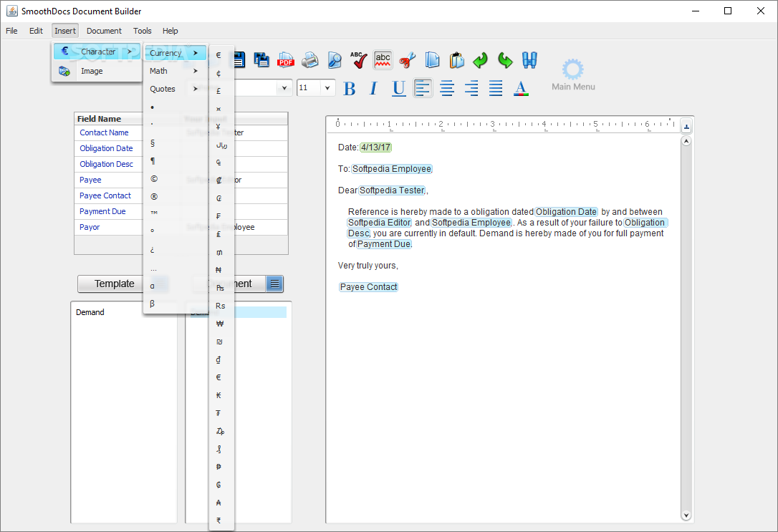Select Payee Contact field name

[105, 195]
